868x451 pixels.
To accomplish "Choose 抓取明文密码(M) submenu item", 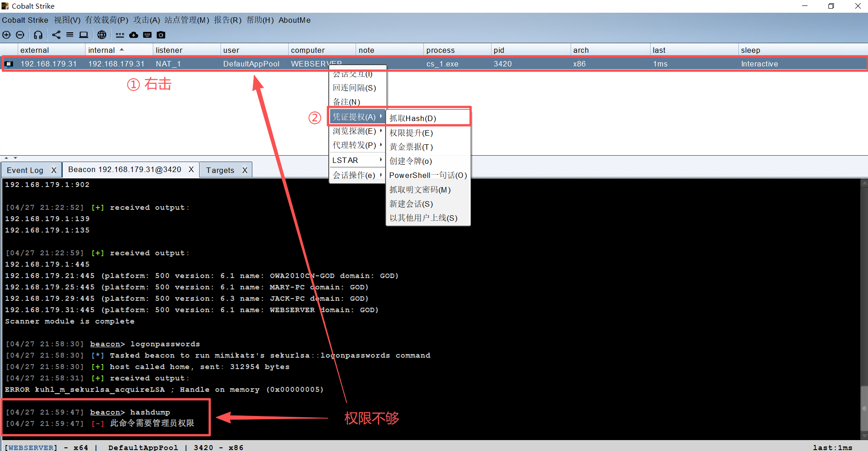I will pyautogui.click(x=428, y=190).
